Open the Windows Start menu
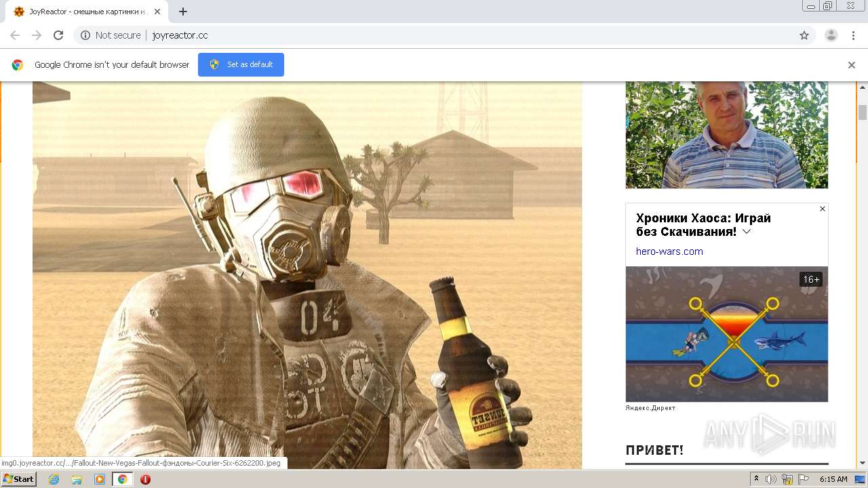 pos(19,479)
